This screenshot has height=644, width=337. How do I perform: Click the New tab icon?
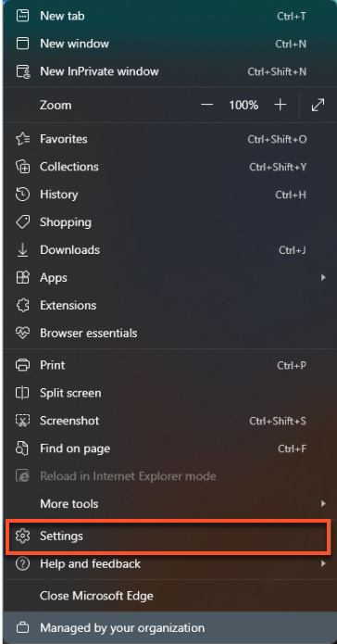coord(22,16)
